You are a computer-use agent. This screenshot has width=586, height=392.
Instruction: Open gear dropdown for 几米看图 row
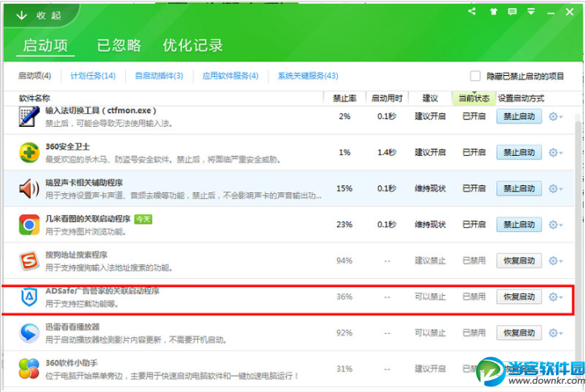point(555,225)
